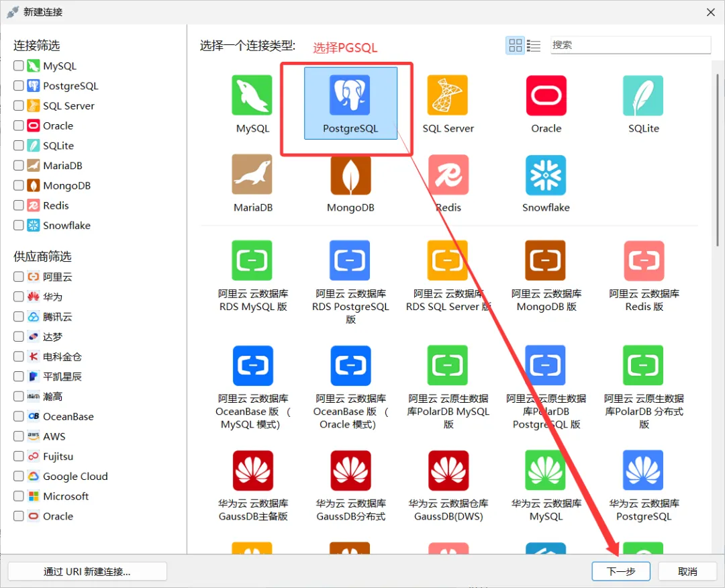Tick the 瀚高 vendor checkbox
The height and width of the screenshot is (588, 725).
19,396
